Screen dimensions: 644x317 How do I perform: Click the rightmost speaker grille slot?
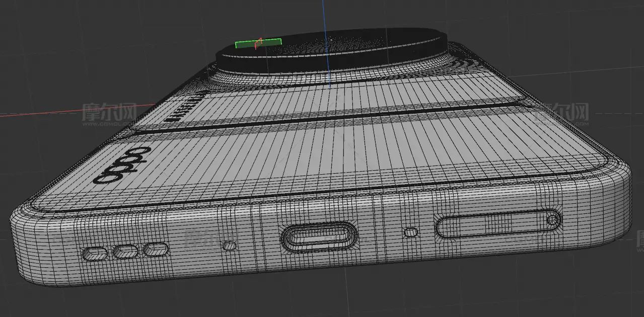[156, 249]
